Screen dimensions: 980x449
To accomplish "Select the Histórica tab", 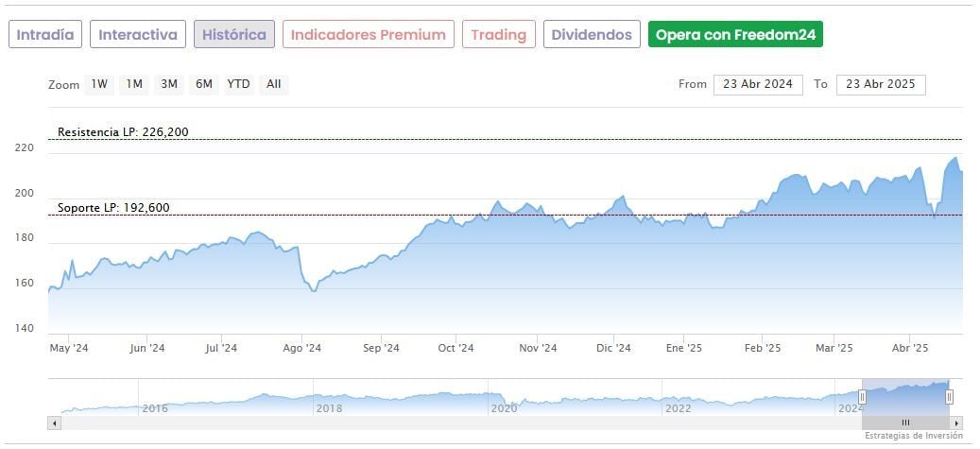I will (234, 35).
